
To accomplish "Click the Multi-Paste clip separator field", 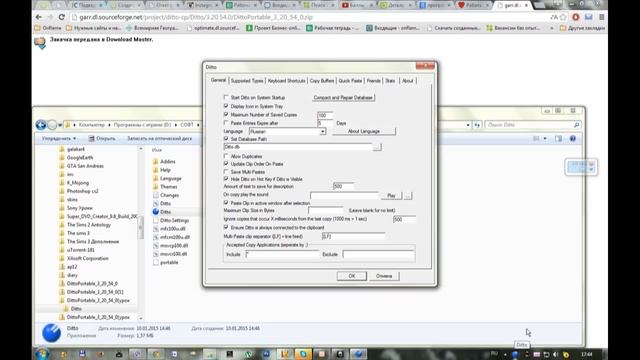I will point(353,236).
